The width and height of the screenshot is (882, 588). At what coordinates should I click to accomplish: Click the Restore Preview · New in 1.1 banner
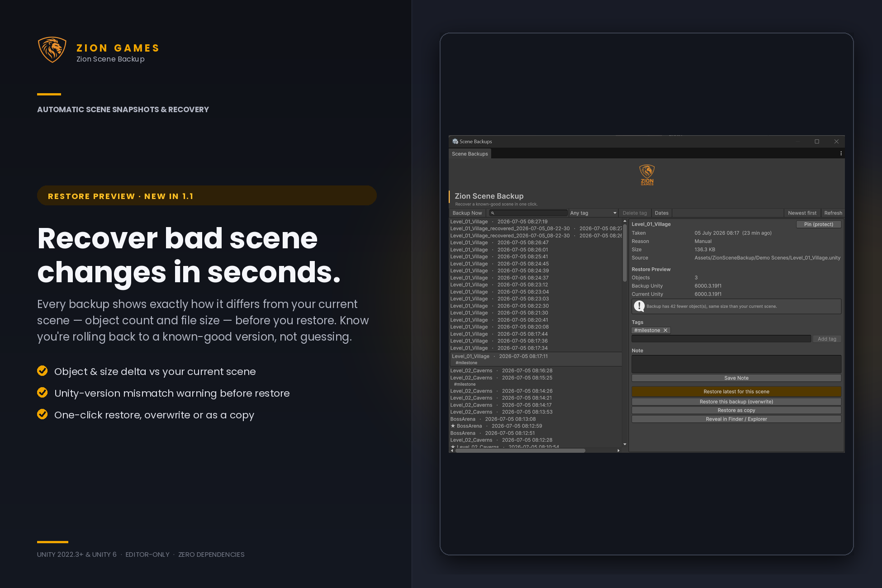(207, 196)
